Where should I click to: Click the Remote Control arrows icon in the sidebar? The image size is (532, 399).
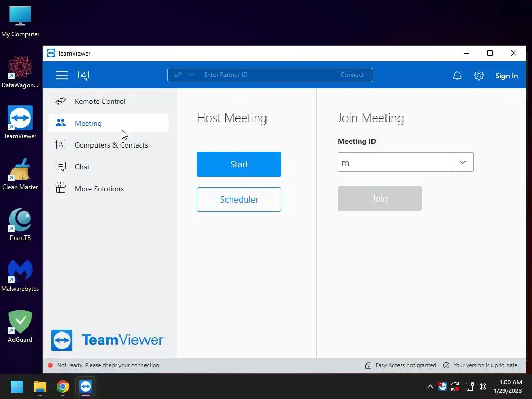coord(61,101)
